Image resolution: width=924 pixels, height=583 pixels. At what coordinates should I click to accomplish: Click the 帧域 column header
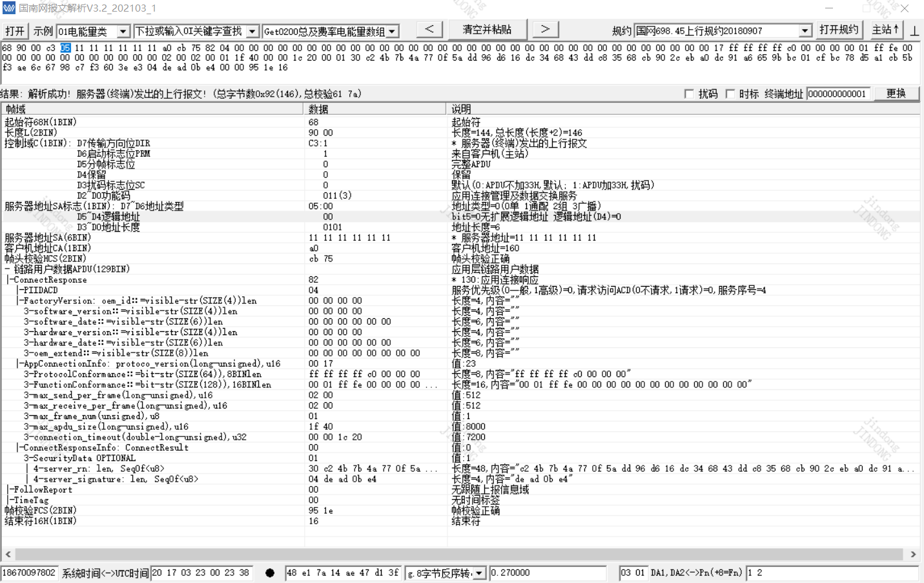[x=152, y=109]
